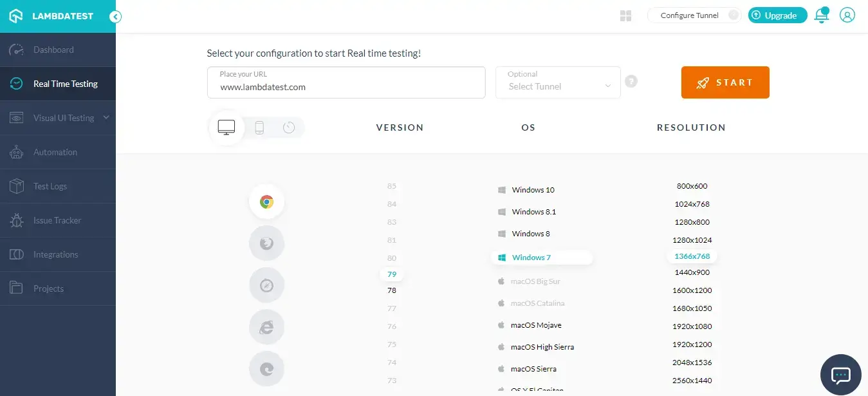Open the apps grid icon
This screenshot has width=868, height=396.
click(x=625, y=15)
